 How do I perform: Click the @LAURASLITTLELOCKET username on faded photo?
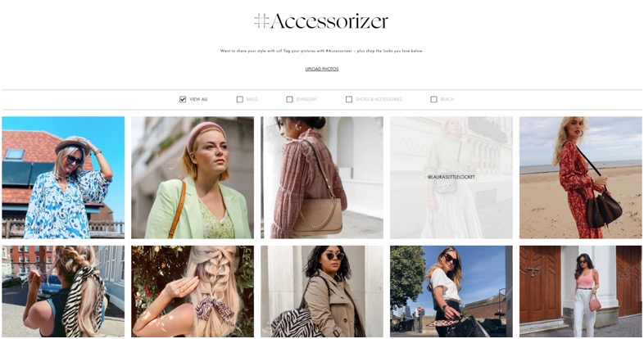coord(451,177)
